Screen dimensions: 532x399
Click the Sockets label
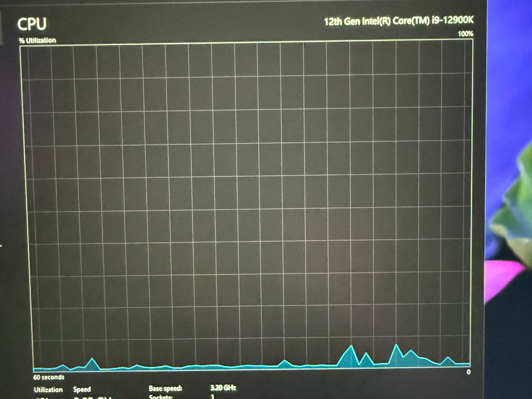pyautogui.click(x=161, y=397)
